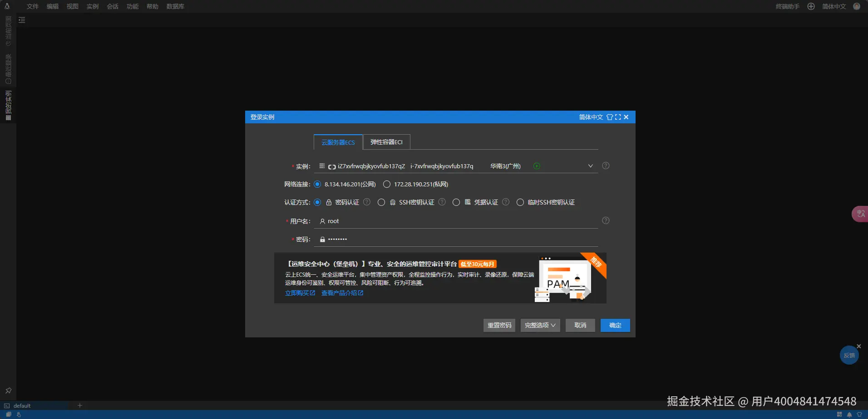Click the skin (shirt) icon in the dialog title bar
Image resolution: width=868 pixels, height=419 pixels.
pyautogui.click(x=610, y=117)
